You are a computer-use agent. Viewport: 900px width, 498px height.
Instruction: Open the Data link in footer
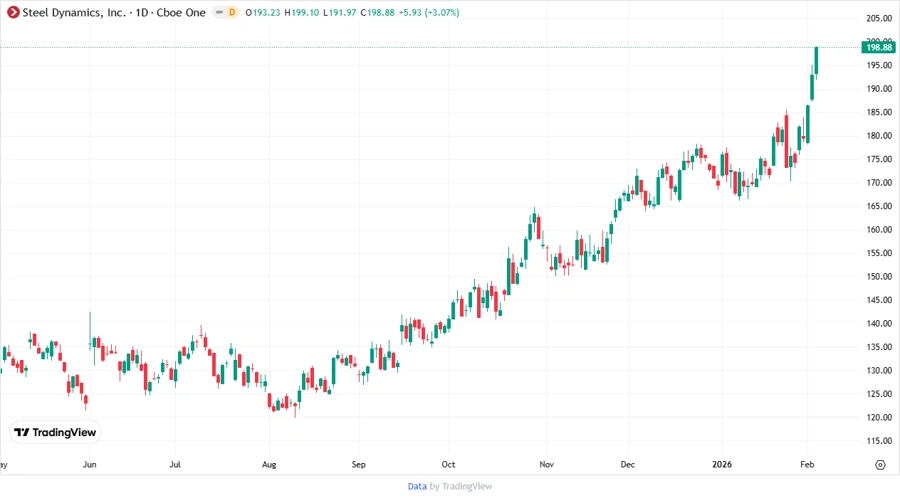tap(417, 486)
